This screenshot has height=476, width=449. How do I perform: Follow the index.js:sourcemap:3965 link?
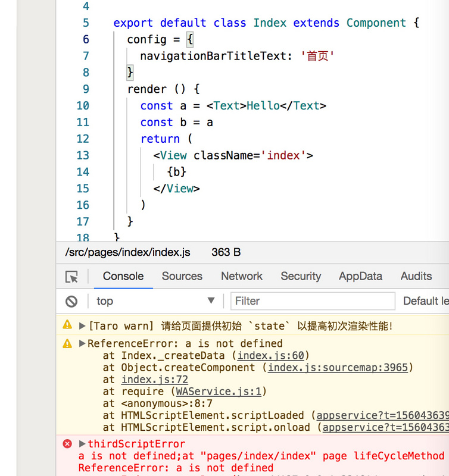coord(338,368)
